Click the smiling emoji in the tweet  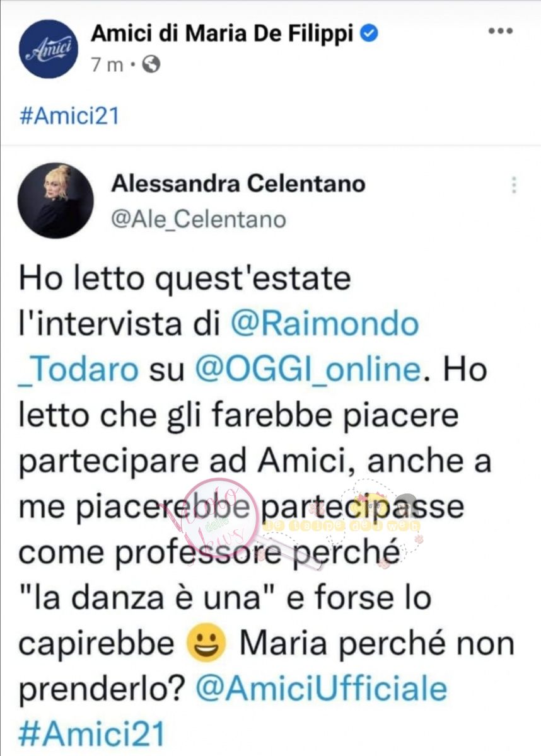(207, 643)
